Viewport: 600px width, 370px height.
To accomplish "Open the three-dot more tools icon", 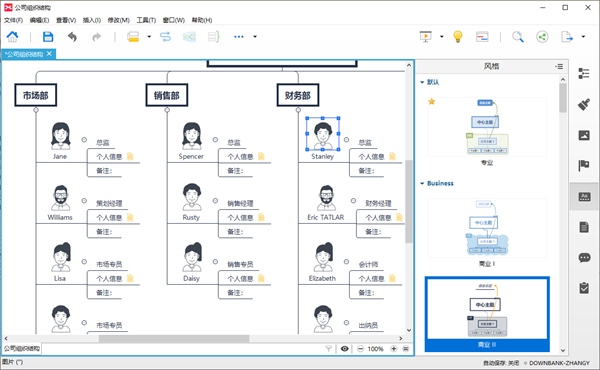I will point(239,37).
